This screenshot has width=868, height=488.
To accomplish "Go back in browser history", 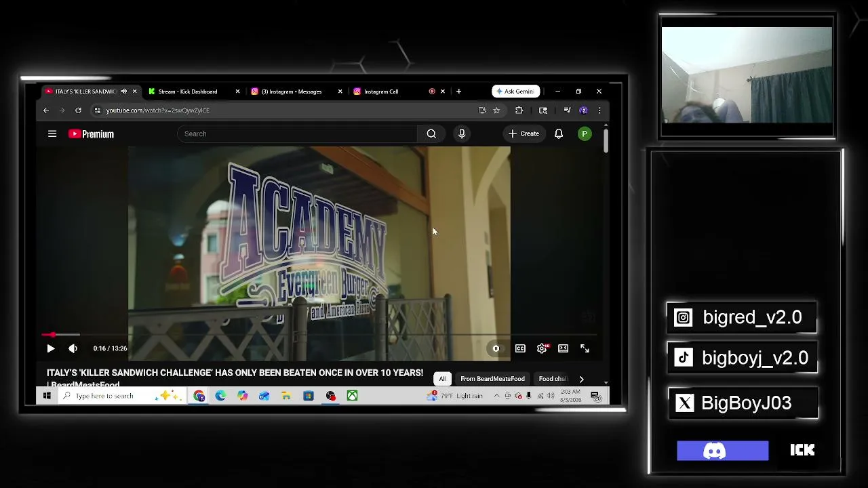I will 46,110.
